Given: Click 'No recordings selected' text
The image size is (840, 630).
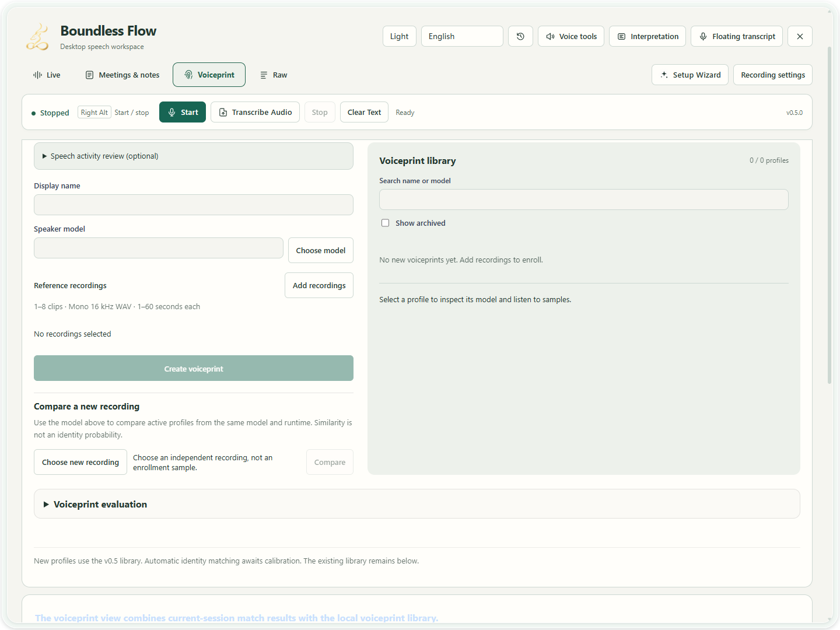Looking at the screenshot, I should coord(72,334).
